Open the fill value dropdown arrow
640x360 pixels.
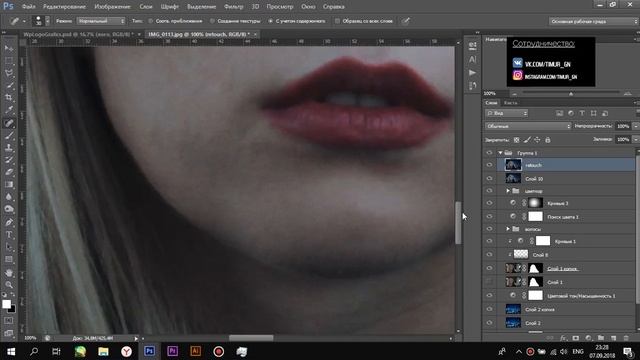pos(635,140)
